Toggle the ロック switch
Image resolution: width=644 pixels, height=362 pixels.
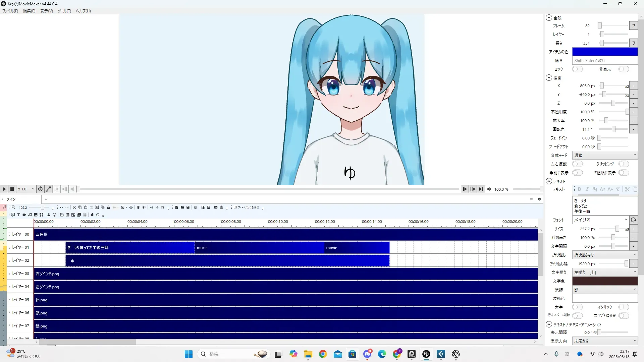point(577,69)
